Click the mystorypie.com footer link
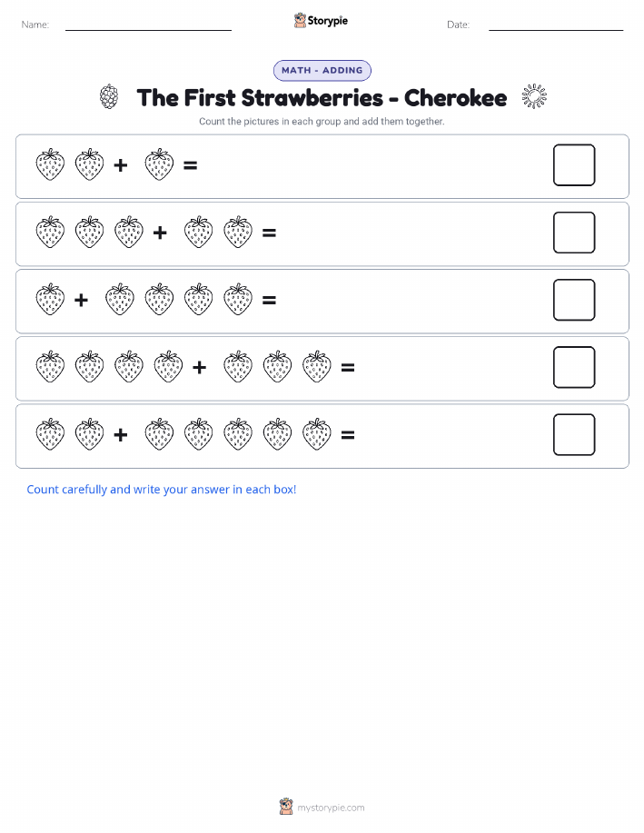 click(x=331, y=808)
